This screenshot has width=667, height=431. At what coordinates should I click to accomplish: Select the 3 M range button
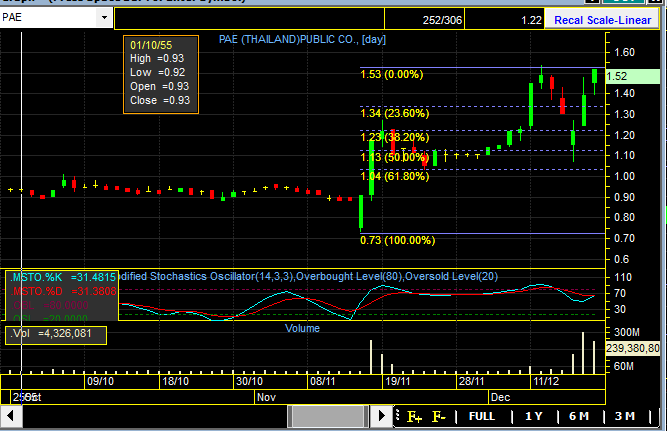[x=624, y=416]
